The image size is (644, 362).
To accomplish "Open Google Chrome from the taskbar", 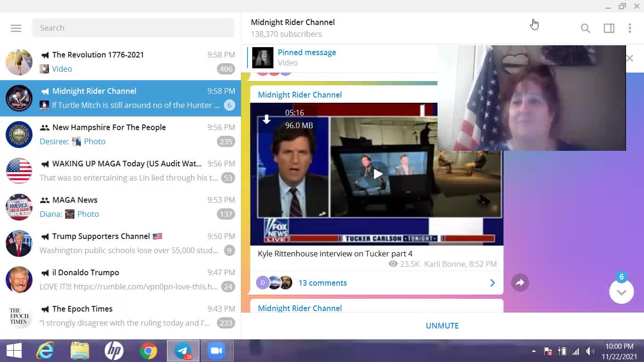I will 148,351.
